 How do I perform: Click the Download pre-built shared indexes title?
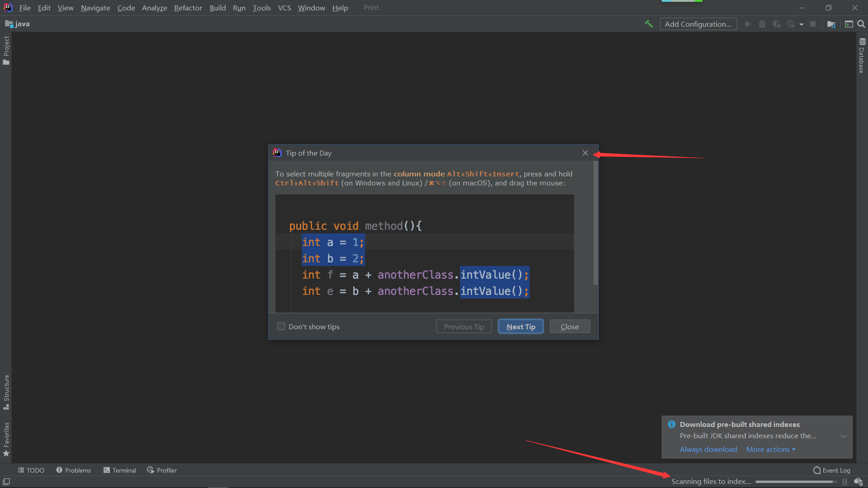click(x=740, y=424)
